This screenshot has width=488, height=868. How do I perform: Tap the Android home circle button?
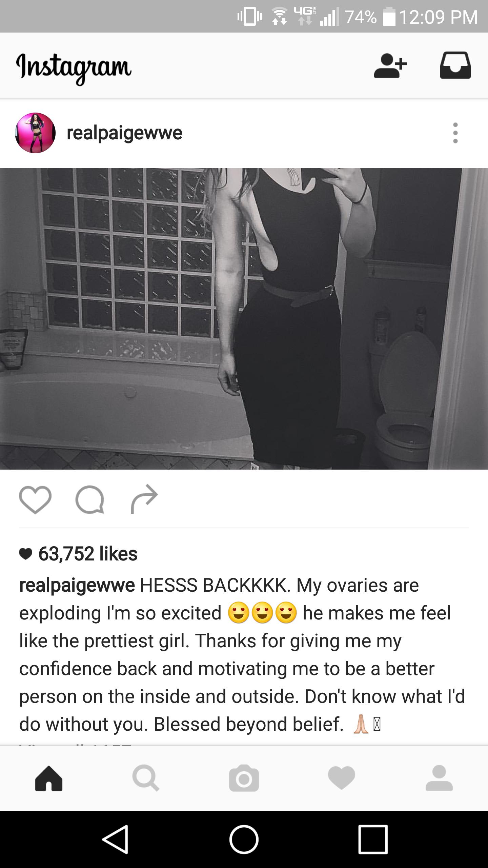click(x=244, y=840)
